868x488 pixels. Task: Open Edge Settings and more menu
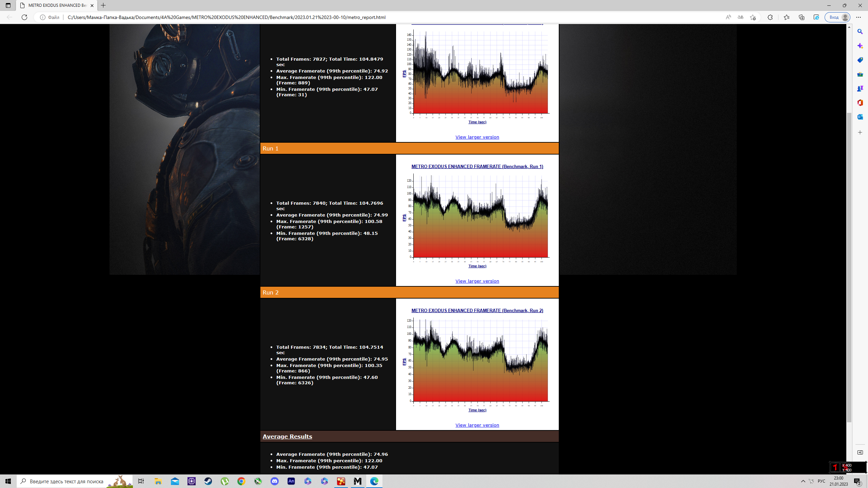click(859, 17)
